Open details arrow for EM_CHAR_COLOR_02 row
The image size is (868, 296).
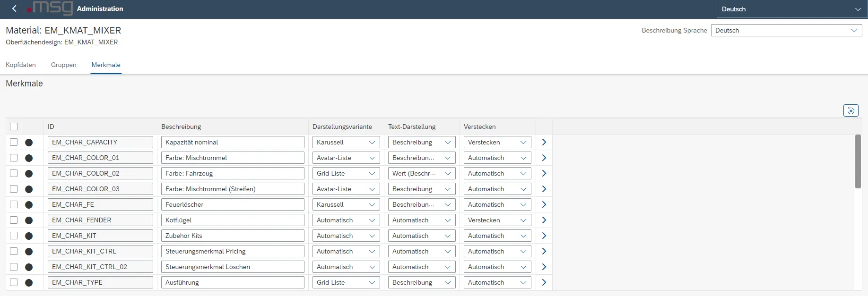tap(544, 173)
